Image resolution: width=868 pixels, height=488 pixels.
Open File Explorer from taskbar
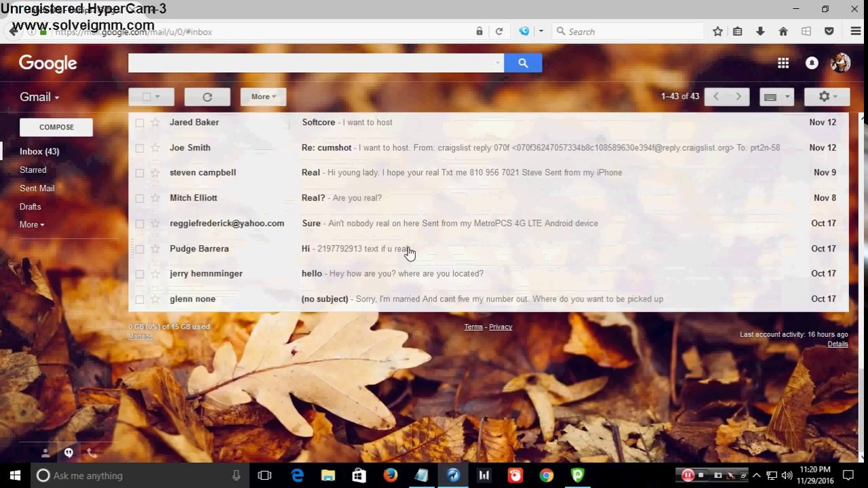(328, 476)
